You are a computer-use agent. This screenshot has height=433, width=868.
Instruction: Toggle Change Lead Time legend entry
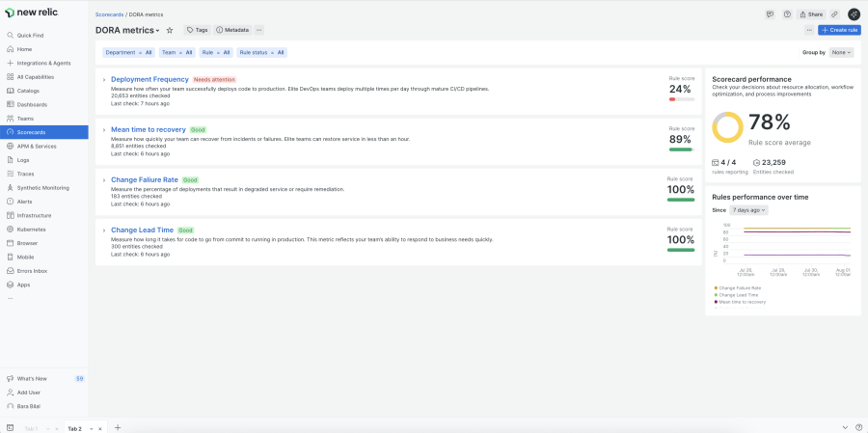pyautogui.click(x=736, y=295)
